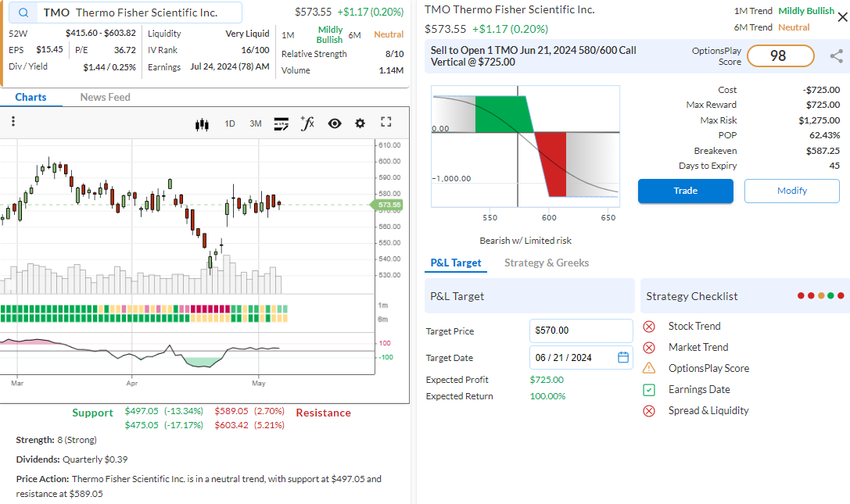Click the Market Trend checklist label
The height and width of the screenshot is (504, 850).
(698, 348)
